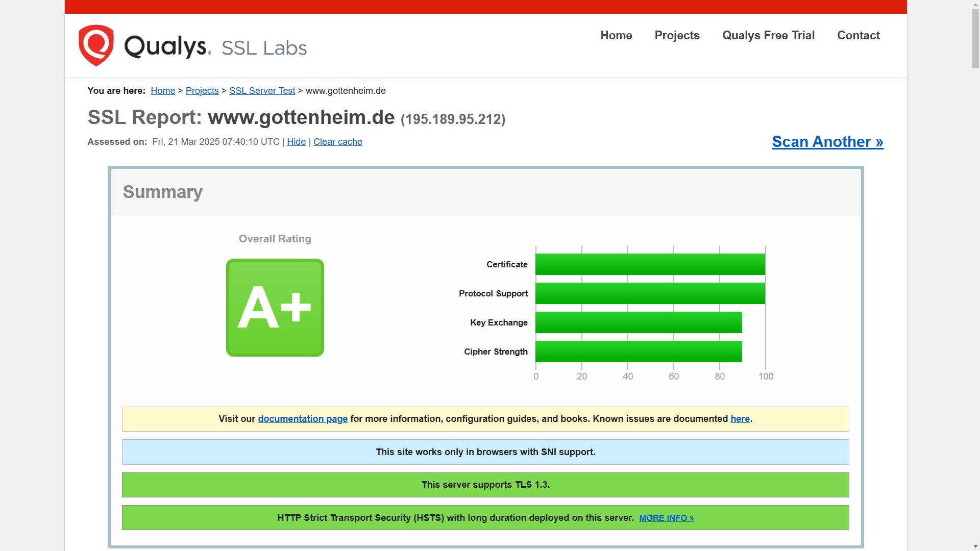Open the Contact navigation item
This screenshot has width=980, height=551.
pyautogui.click(x=859, y=35)
